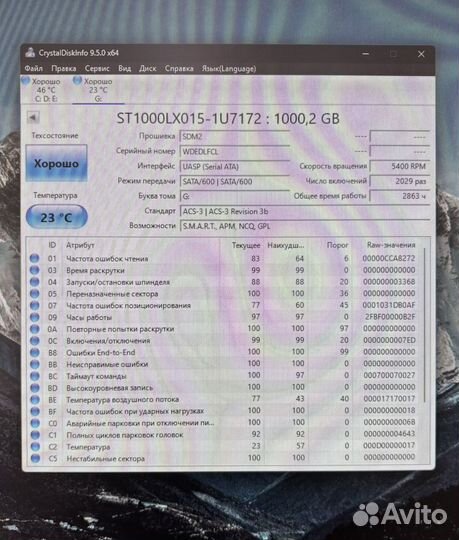Open the Файл menu
Screen dimensions: 459x540
[33, 69]
